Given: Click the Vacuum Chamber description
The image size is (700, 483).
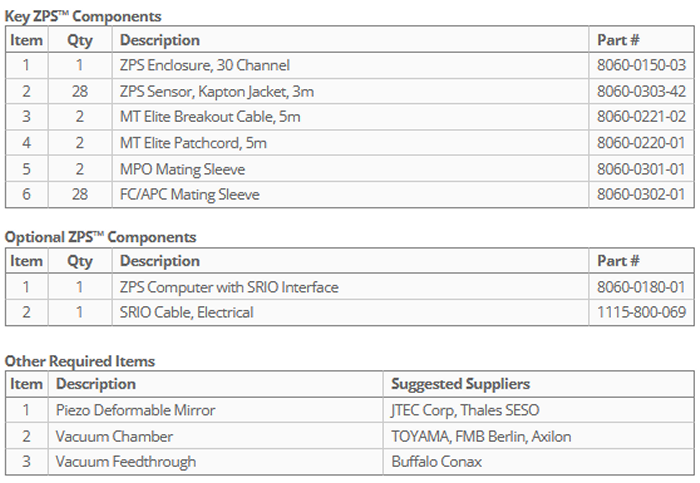Looking at the screenshot, I should [114, 436].
